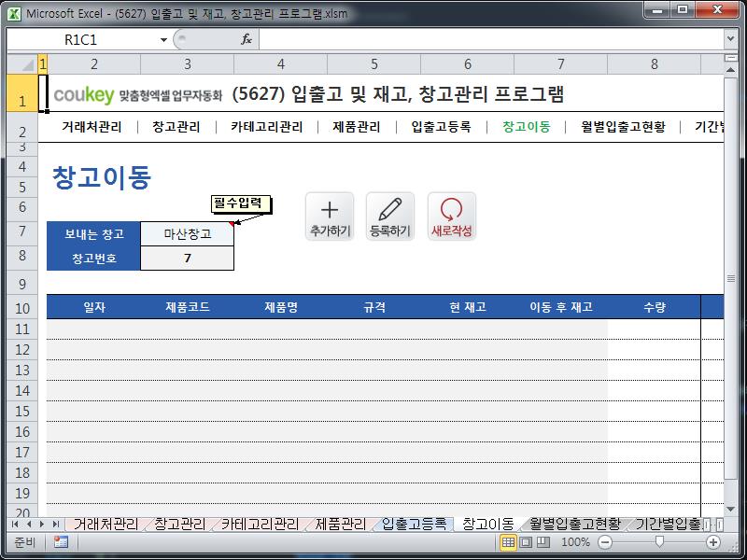Screen dimensions: 747x560
Task: Click 카테고리관리 in the navigation menu
Action: point(267,127)
